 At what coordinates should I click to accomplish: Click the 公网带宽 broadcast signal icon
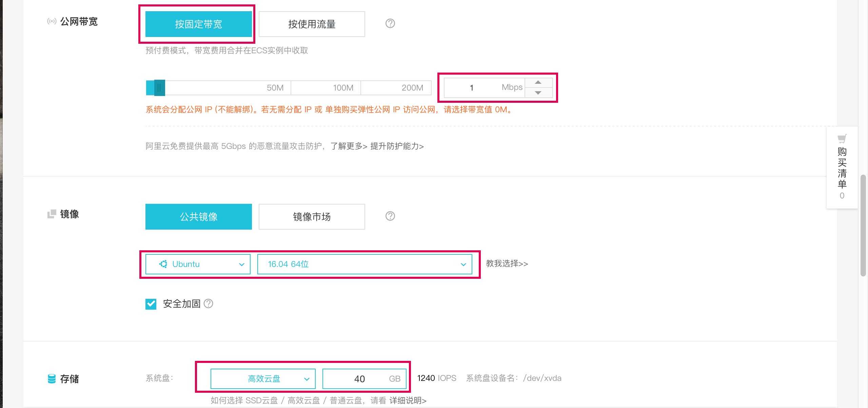(x=52, y=22)
